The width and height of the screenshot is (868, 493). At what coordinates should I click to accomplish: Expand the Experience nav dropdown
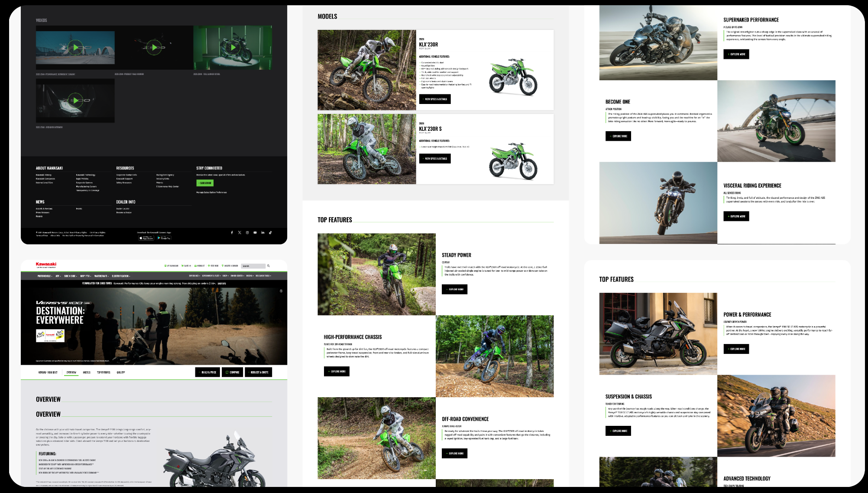tap(194, 276)
